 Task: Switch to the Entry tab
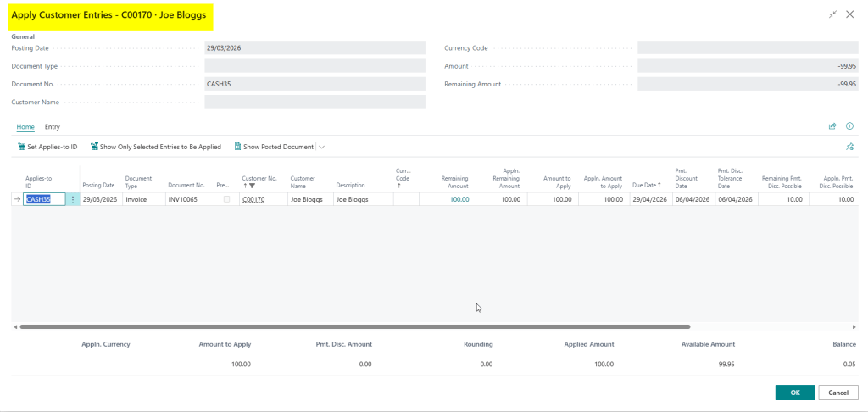click(53, 126)
